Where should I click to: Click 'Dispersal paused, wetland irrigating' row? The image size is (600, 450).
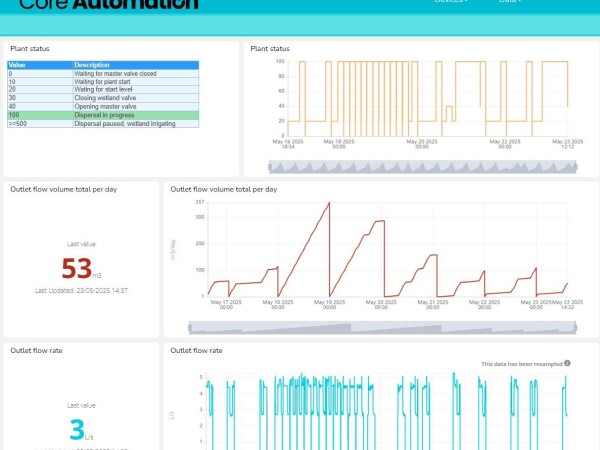click(x=103, y=124)
